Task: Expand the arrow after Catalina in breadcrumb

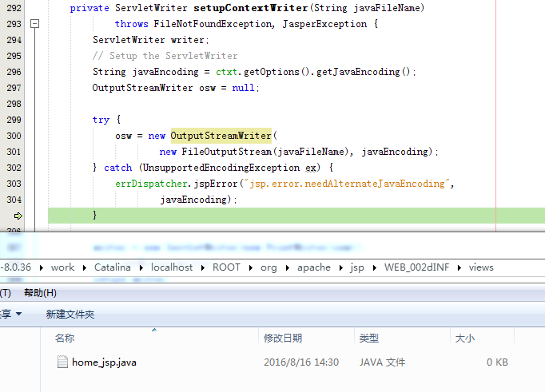Action: tap(141, 267)
